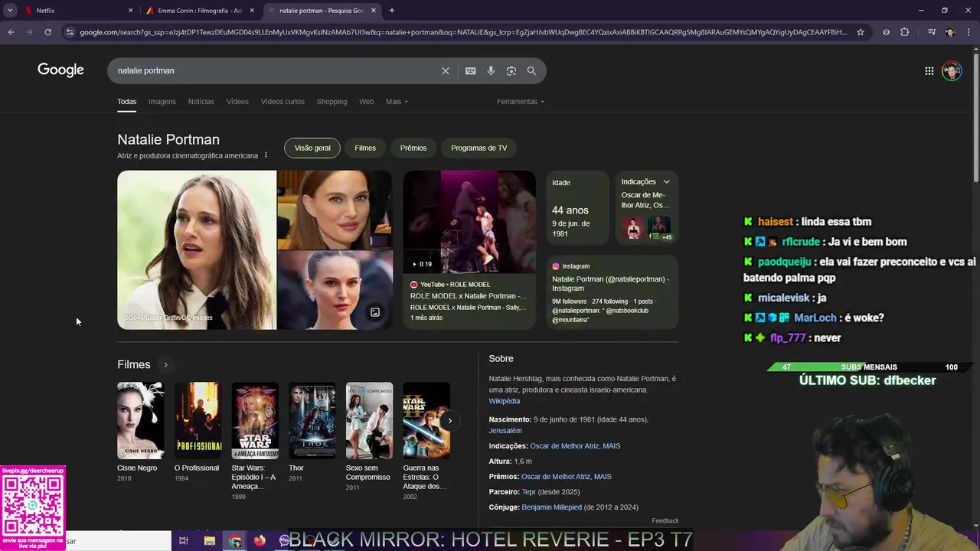Go to Google home via the logo

coord(60,70)
